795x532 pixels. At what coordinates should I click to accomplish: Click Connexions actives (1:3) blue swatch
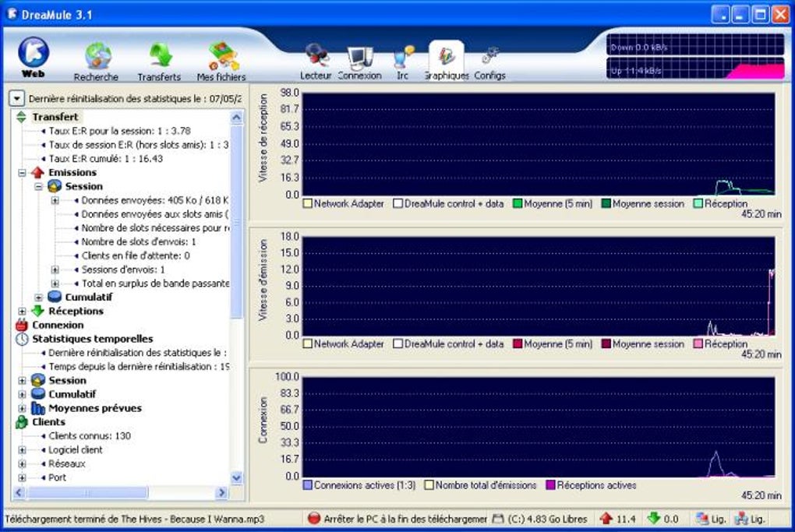(307, 485)
